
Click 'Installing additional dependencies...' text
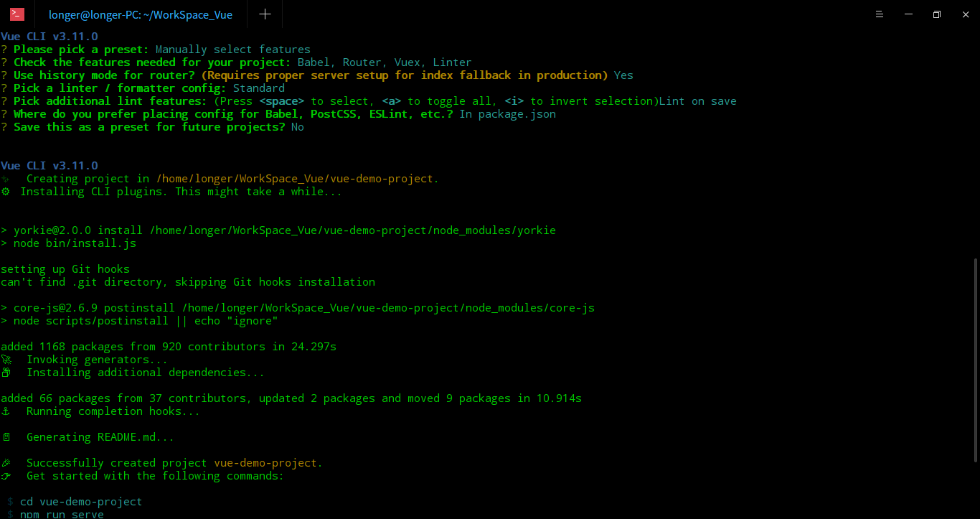click(146, 373)
